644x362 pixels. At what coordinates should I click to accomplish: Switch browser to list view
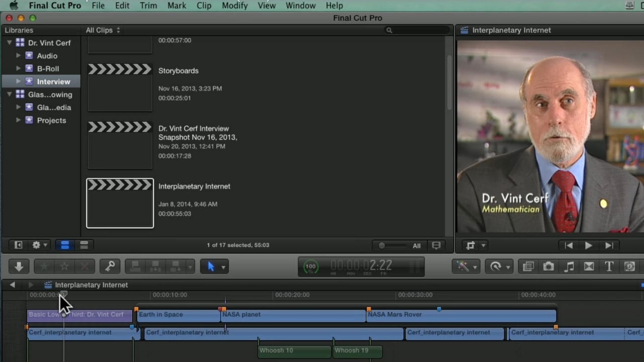coord(84,245)
